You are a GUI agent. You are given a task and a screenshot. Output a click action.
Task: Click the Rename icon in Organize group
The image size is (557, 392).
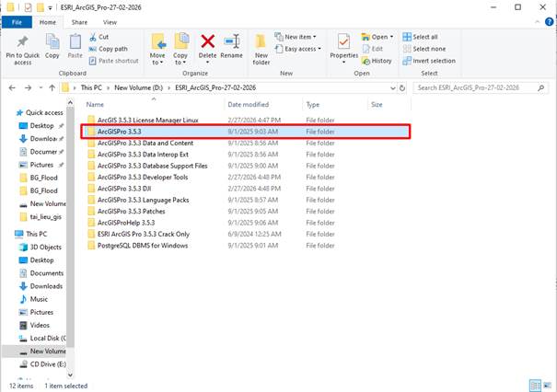(232, 43)
